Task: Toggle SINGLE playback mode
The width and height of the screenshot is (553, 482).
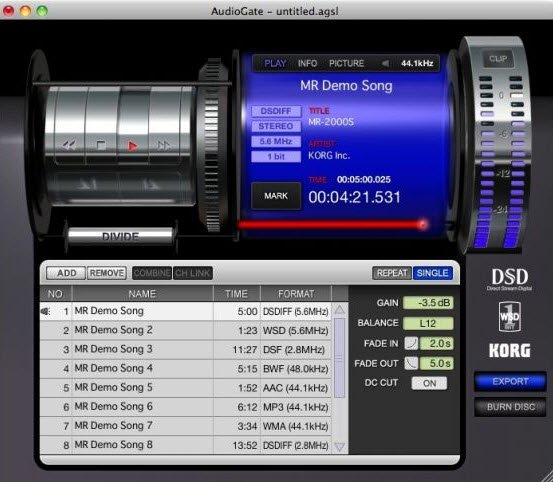Action: (433, 273)
